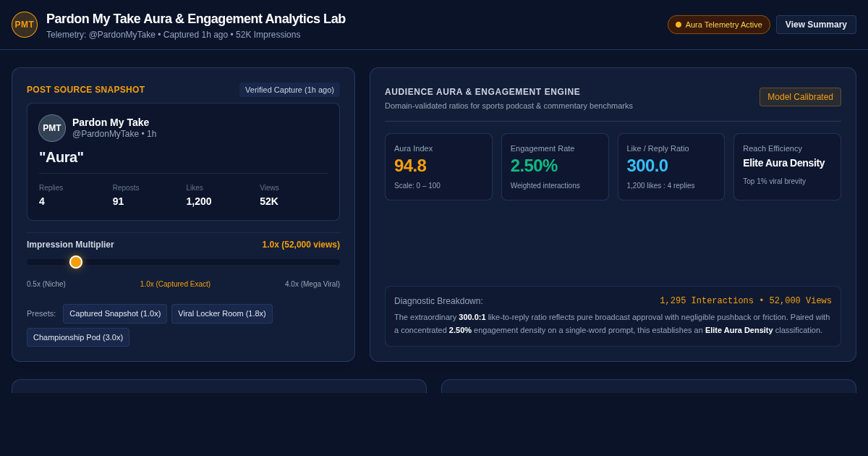Open the View Summary button
This screenshot has width=868, height=456.
(x=816, y=25)
